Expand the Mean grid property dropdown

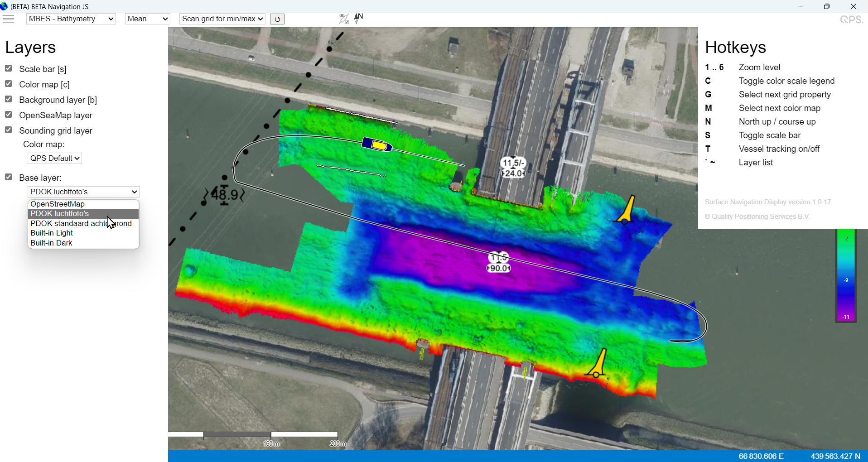(x=147, y=19)
